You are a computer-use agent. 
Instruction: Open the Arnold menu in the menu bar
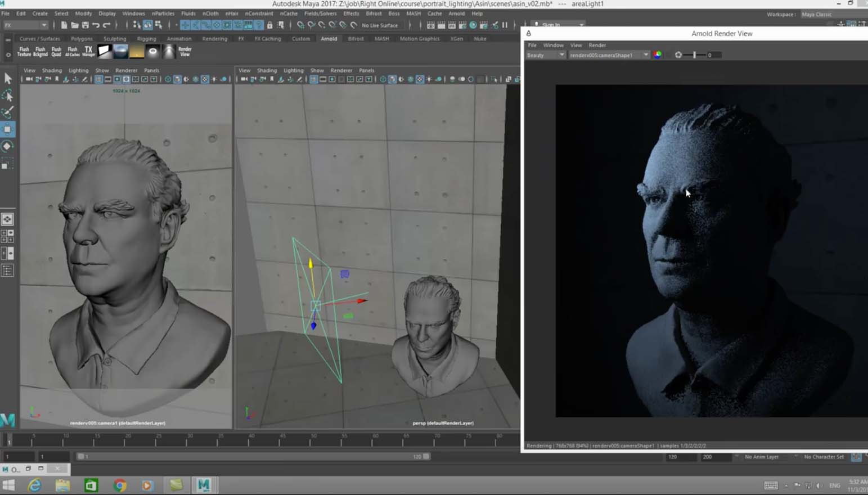coord(456,13)
